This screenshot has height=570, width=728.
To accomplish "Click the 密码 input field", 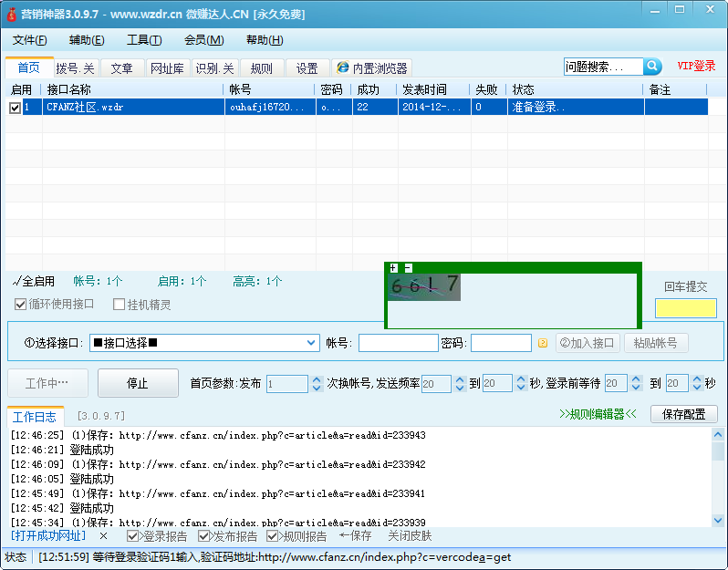I will tap(502, 343).
